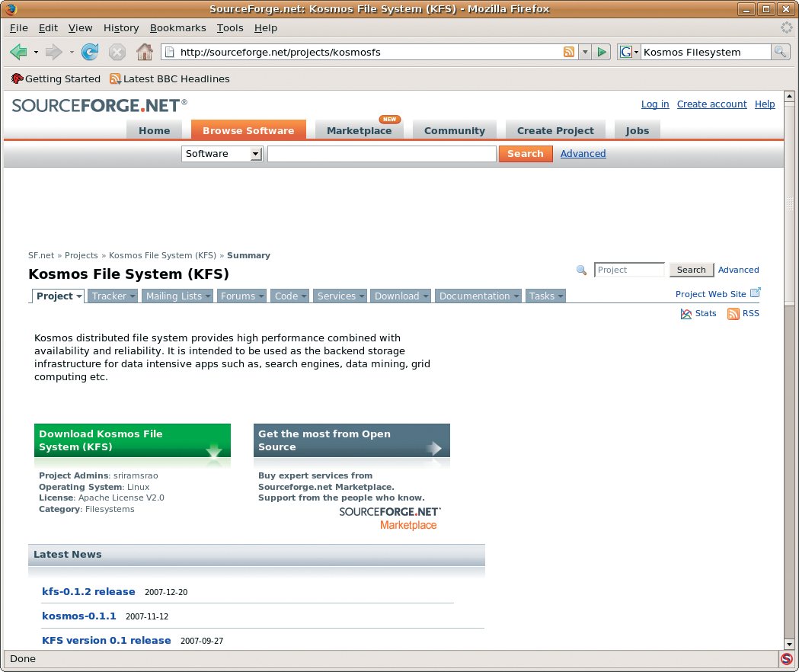Click the Log in link
The width and height of the screenshot is (799, 672).
point(655,104)
